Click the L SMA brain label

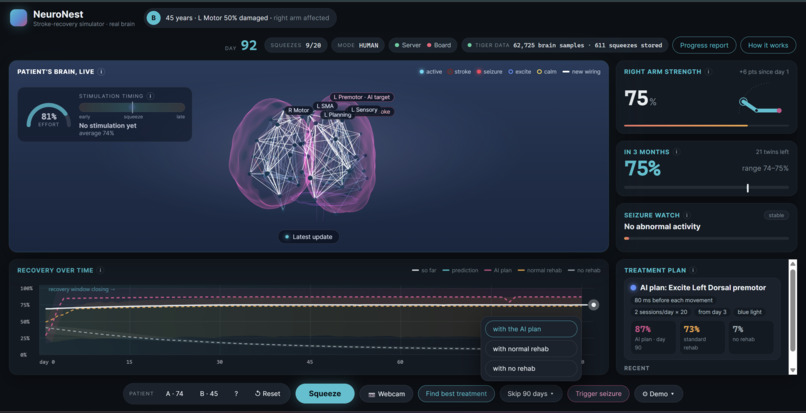[x=325, y=106]
